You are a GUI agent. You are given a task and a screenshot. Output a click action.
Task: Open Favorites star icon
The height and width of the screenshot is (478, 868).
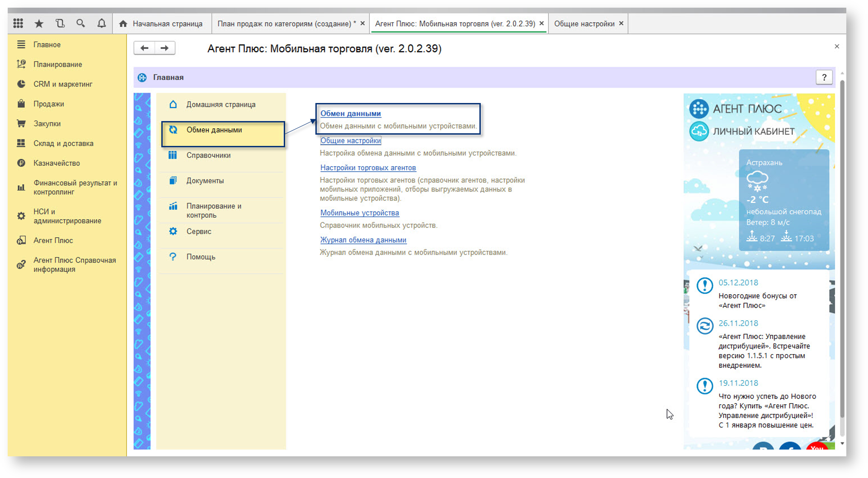39,23
